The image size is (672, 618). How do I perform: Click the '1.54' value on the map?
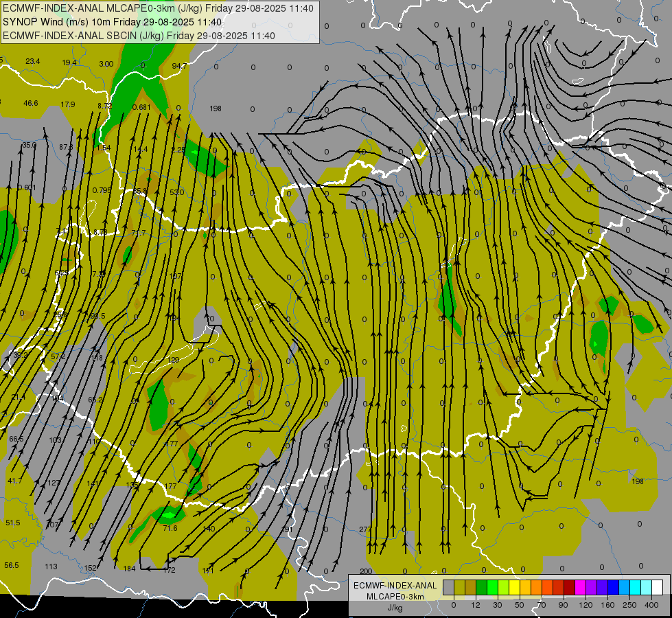[x=103, y=148]
